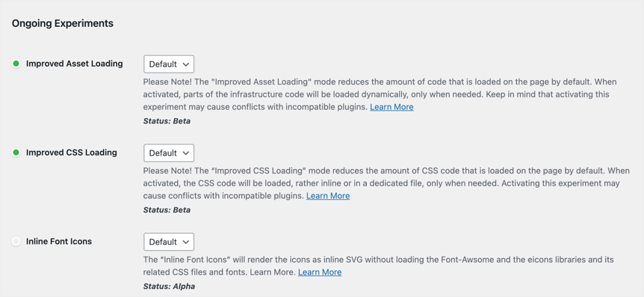Click the white inactive dot beside Inline Font Icons
The width and height of the screenshot is (644, 297).
click(16, 242)
